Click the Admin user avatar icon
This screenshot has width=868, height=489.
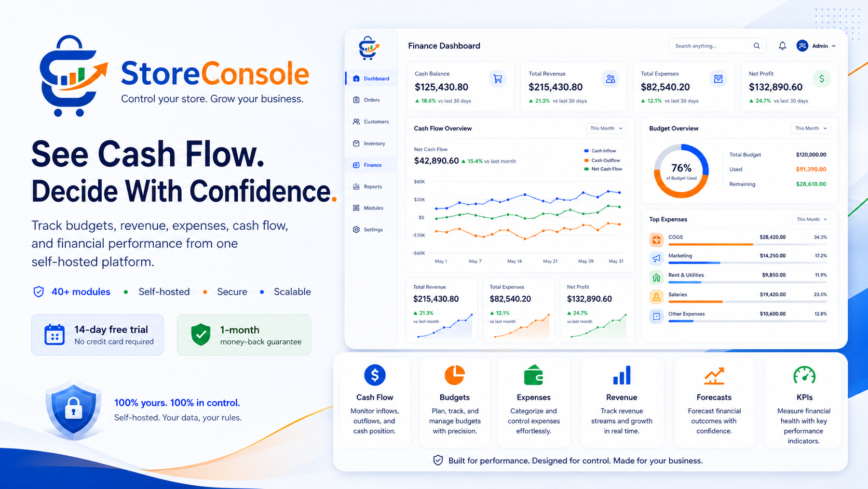tap(802, 46)
